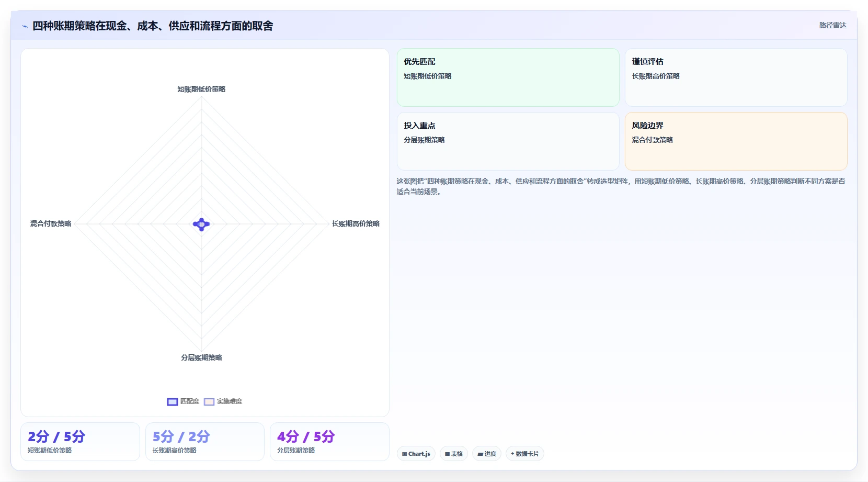Click the Chart.js tag icon
The image size is (868, 482).
404,454
